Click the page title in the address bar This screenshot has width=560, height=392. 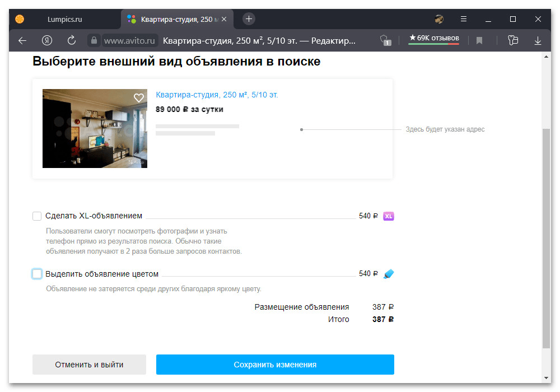click(x=259, y=41)
